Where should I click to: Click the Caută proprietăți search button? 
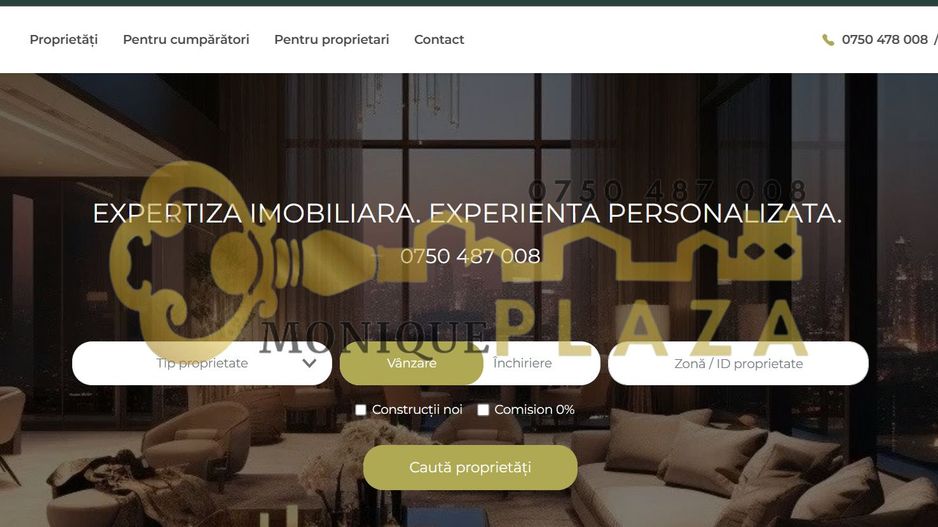tap(470, 467)
